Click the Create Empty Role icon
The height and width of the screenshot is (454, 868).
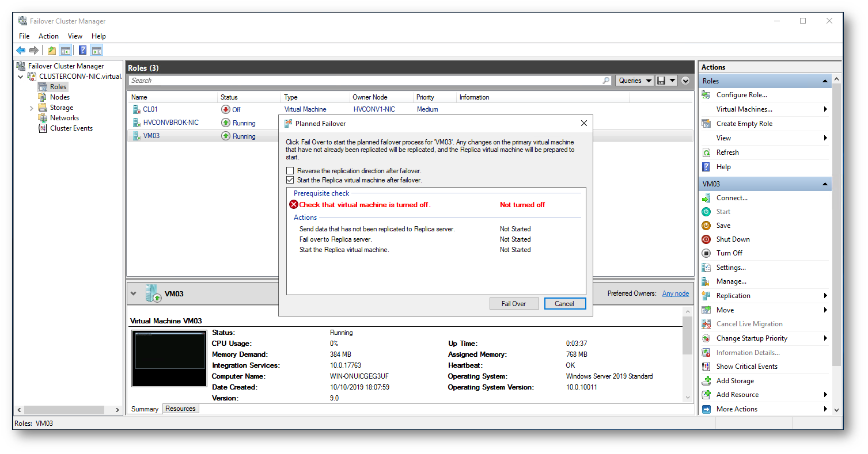click(x=706, y=124)
